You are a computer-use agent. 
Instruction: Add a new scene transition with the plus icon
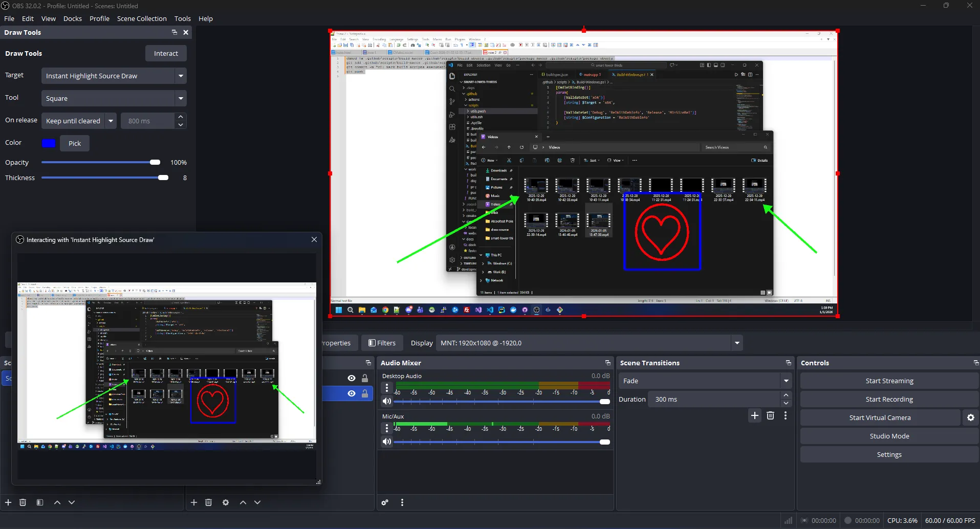coord(754,415)
